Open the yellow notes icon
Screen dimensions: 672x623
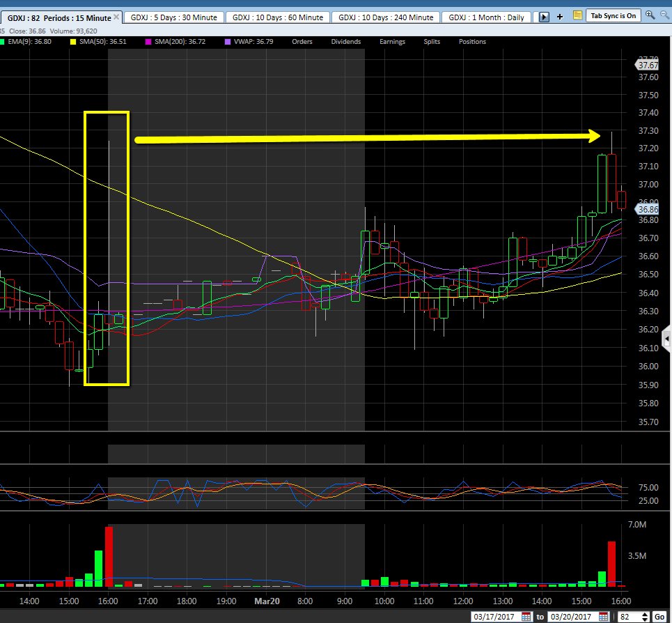577,15
